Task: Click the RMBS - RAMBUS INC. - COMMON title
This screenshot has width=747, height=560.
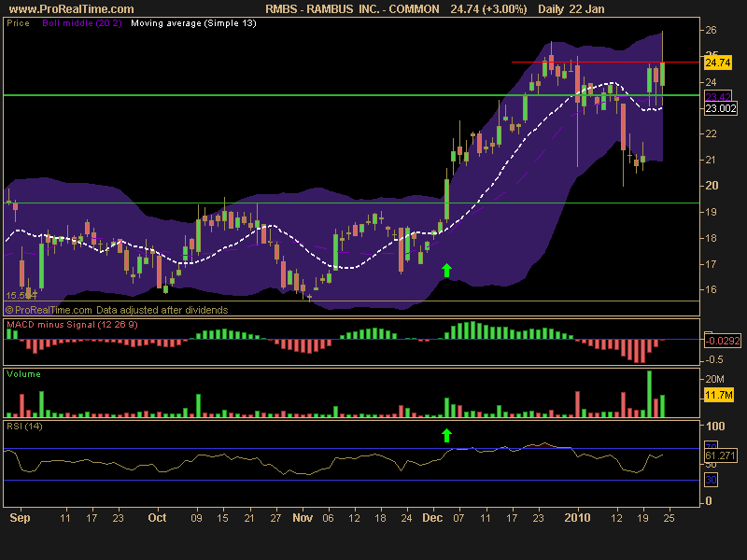Action: [x=352, y=9]
